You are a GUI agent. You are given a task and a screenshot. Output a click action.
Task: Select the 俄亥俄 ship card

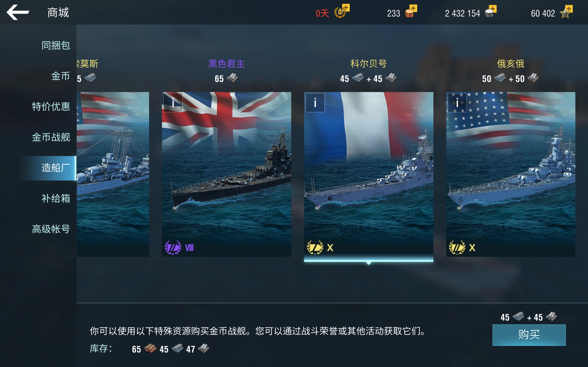pos(511,174)
